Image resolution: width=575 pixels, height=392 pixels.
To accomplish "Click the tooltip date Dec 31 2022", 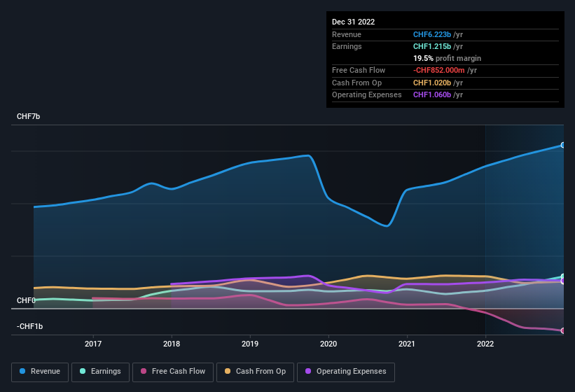I will 354,22.
